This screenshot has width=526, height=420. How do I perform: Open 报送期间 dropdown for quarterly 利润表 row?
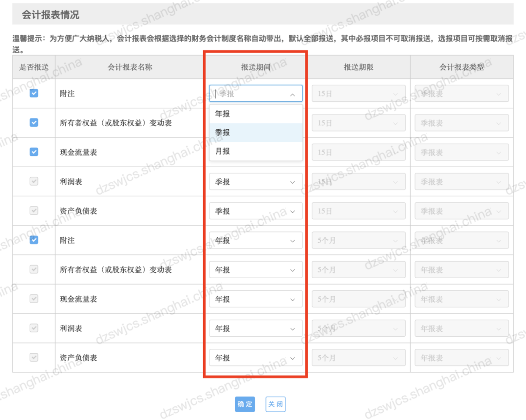pos(256,182)
